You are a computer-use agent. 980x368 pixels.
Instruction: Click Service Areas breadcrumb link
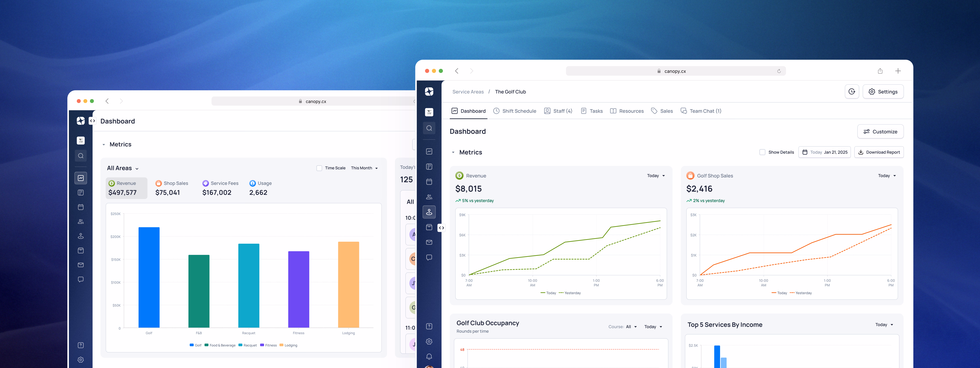[x=468, y=92]
